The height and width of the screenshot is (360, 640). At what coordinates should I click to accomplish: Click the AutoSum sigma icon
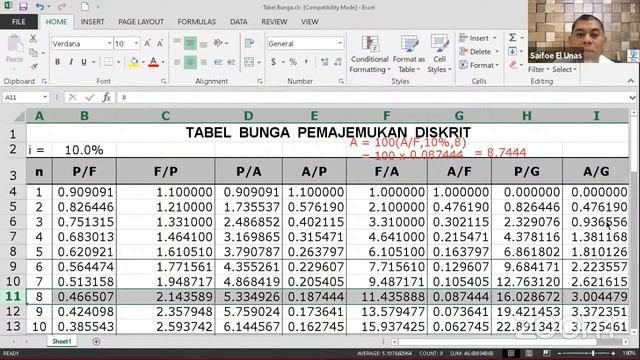coord(513,38)
